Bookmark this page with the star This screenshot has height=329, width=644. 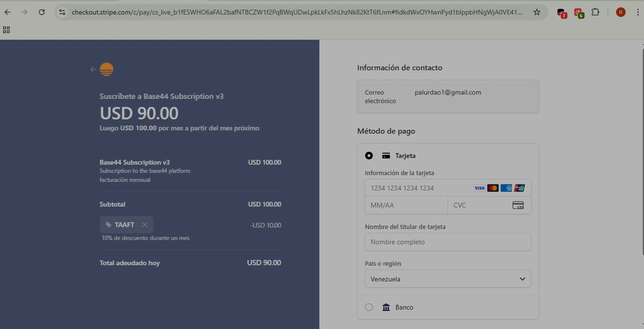537,12
